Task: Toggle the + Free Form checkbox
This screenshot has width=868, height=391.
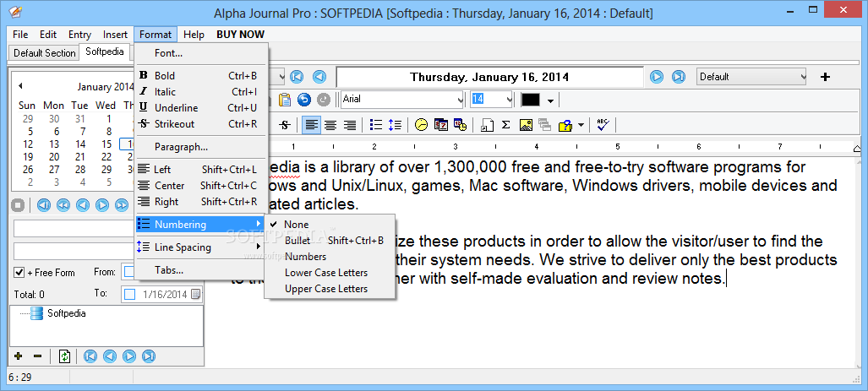Action: [x=19, y=272]
